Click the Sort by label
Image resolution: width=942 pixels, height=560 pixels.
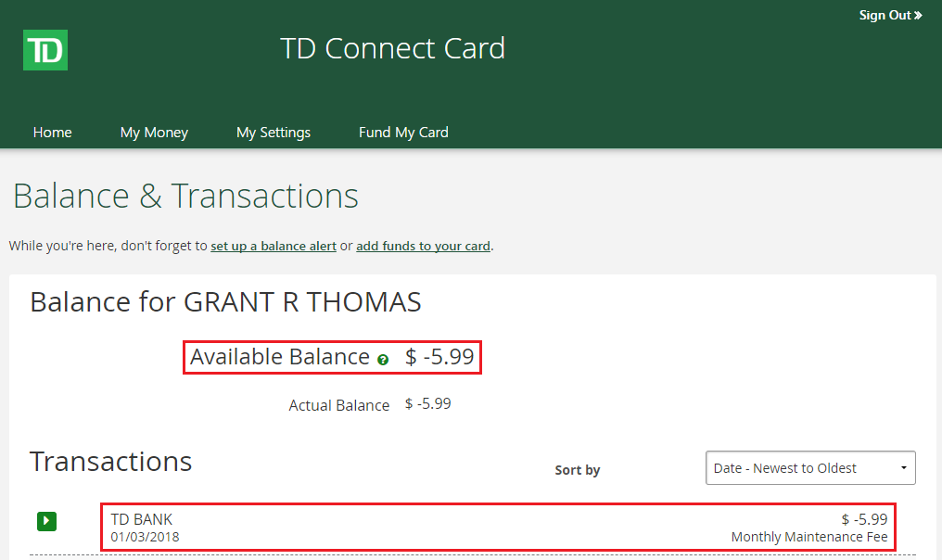click(578, 470)
